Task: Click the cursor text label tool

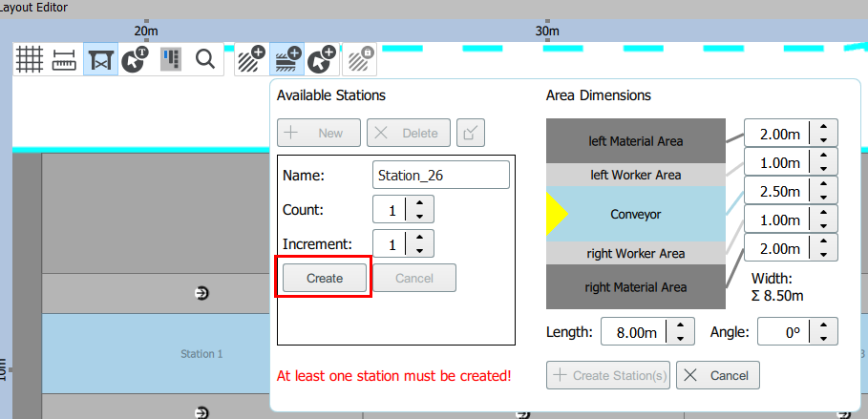Action: tap(135, 59)
